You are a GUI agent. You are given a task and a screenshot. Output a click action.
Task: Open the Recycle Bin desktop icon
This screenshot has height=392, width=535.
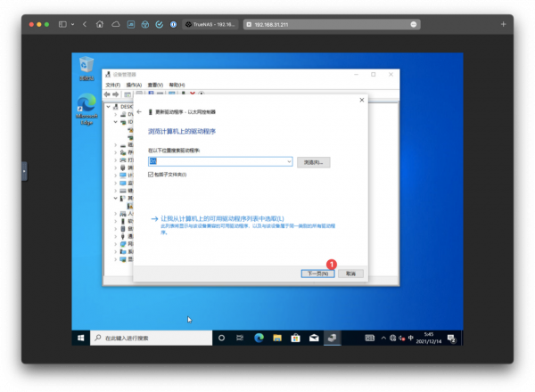pyautogui.click(x=86, y=69)
